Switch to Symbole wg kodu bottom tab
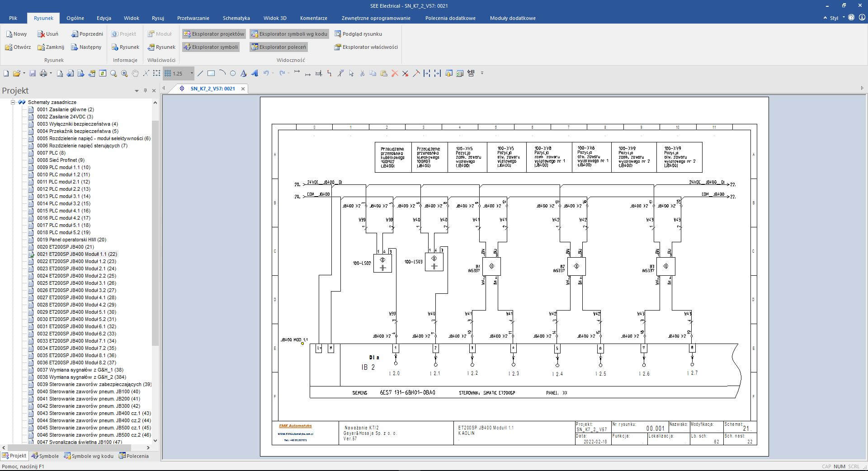 pyautogui.click(x=89, y=456)
